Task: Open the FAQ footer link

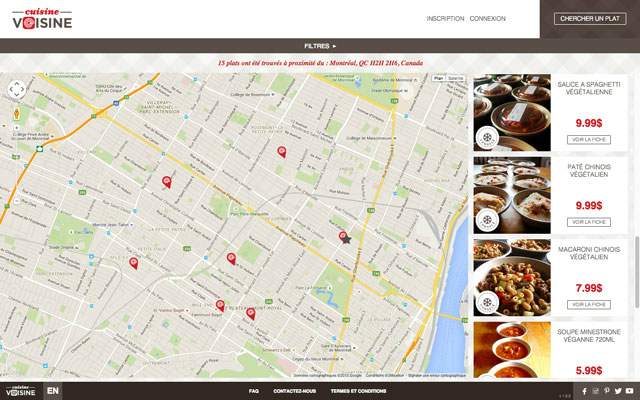Action: tap(253, 391)
